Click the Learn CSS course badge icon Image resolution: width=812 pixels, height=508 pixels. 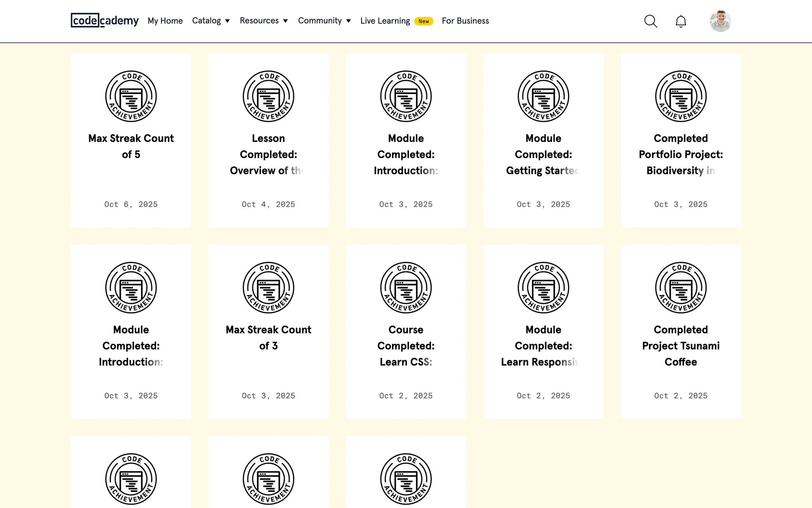click(406, 288)
